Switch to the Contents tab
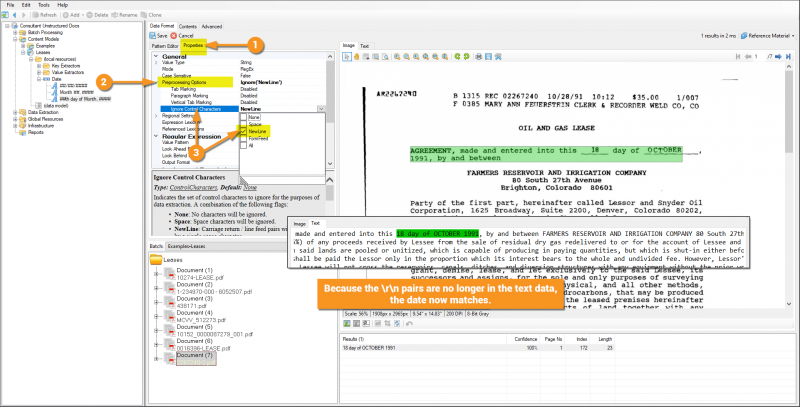800x407 pixels. (x=187, y=26)
